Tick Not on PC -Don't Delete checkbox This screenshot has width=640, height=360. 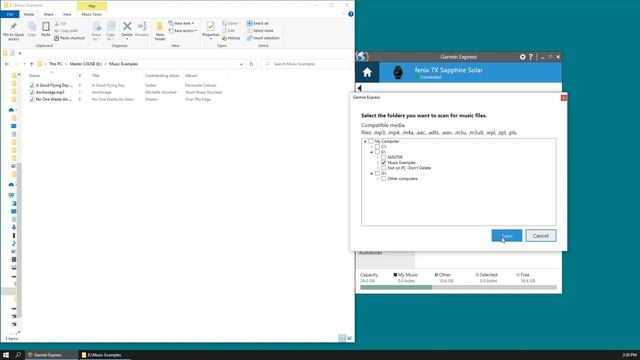click(x=384, y=168)
